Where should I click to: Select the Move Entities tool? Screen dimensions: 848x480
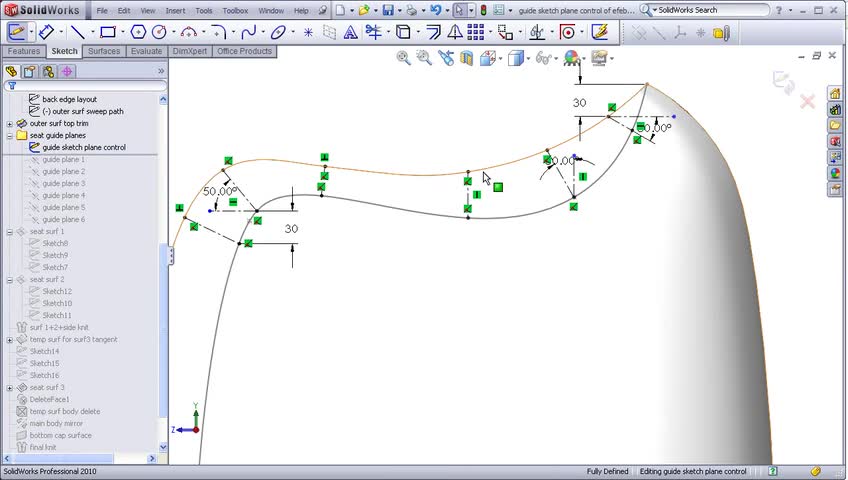pos(505,32)
